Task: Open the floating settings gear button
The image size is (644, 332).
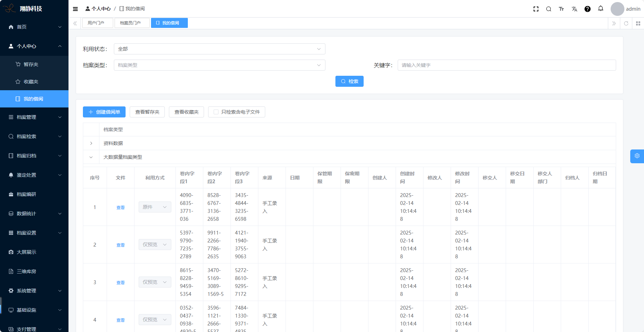Action: tap(637, 156)
